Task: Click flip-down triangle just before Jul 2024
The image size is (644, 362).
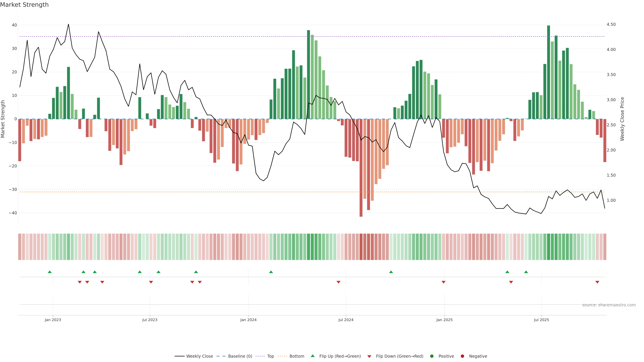Action: [x=338, y=282]
